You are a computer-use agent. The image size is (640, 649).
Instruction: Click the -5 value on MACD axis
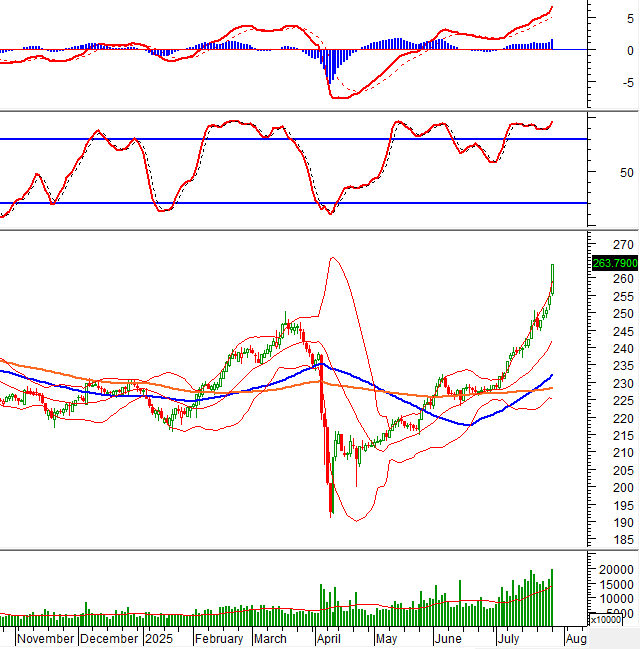[x=628, y=83]
